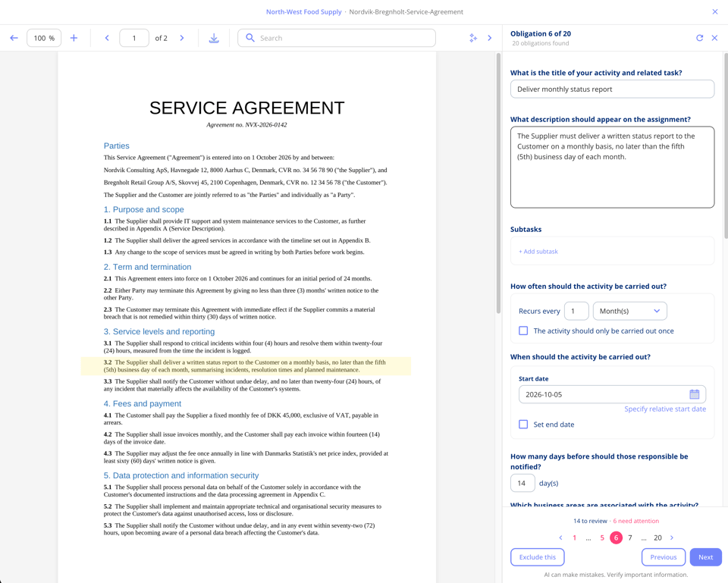Click the Previous button
Image resolution: width=728 pixels, height=583 pixels.
[663, 557]
